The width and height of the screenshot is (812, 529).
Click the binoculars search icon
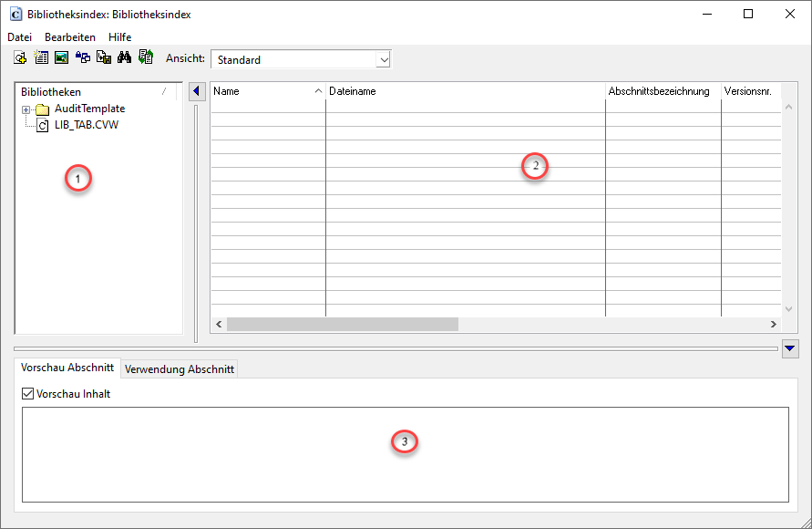coord(125,57)
